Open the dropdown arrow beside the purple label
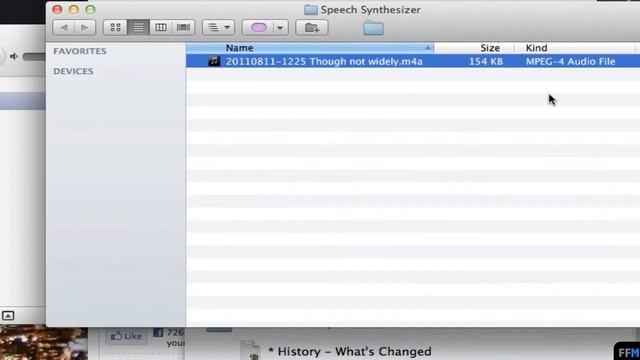 coord(280,28)
